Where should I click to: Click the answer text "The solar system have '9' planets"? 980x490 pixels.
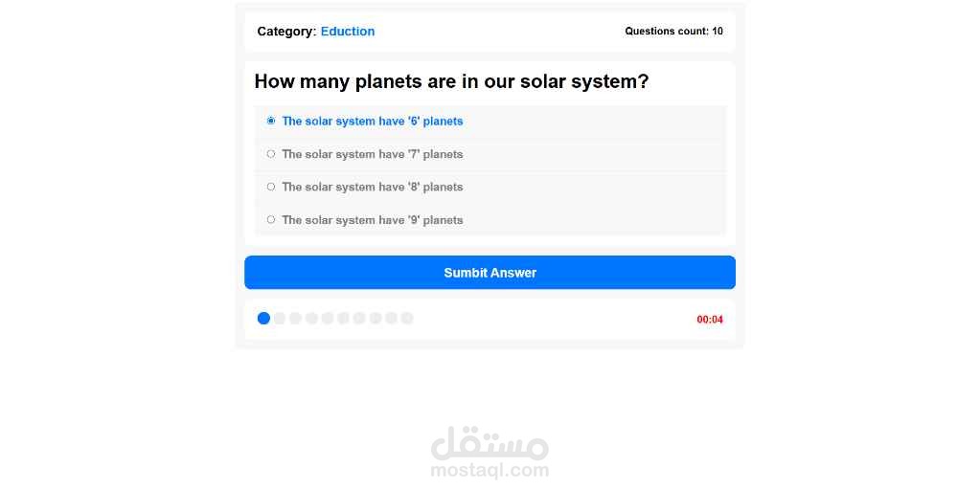pos(373,220)
